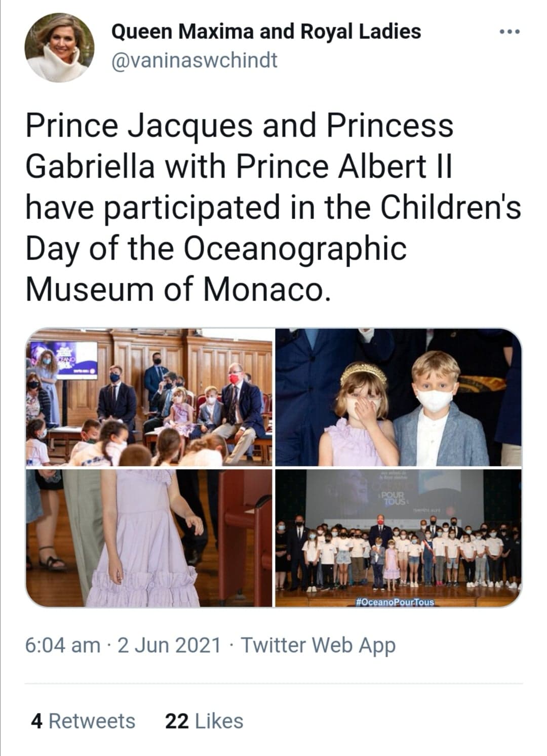Open the account's profile avatar

[x=59, y=48]
